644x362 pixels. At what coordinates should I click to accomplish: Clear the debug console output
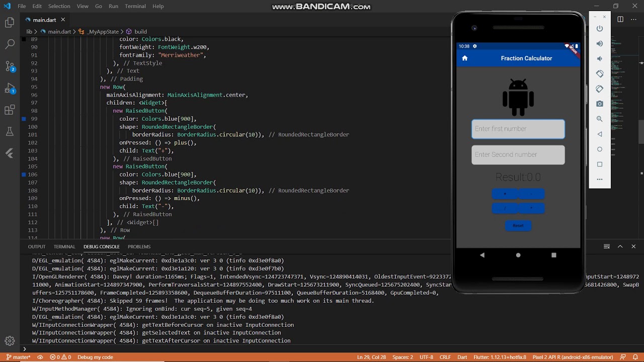(x=607, y=246)
